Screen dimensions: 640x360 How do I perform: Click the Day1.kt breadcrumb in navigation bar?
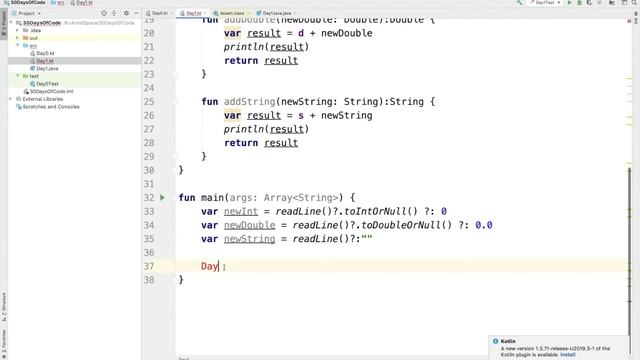tap(82, 2)
